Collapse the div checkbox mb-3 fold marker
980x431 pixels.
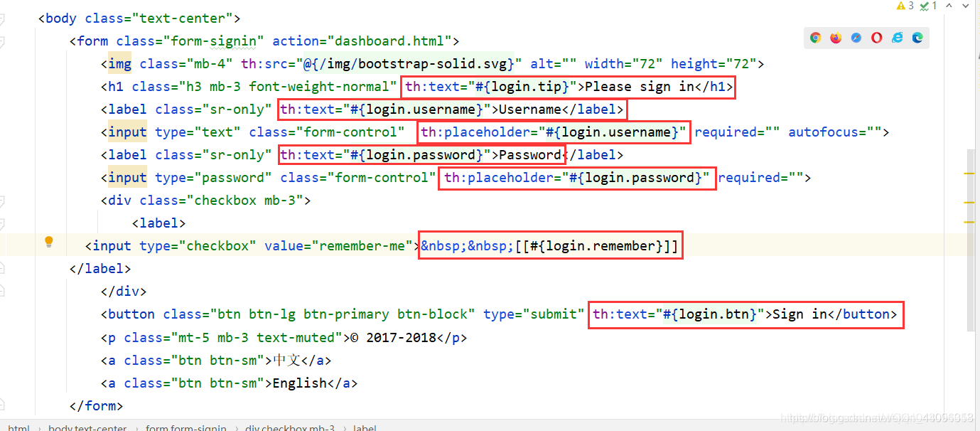[x=3, y=201]
